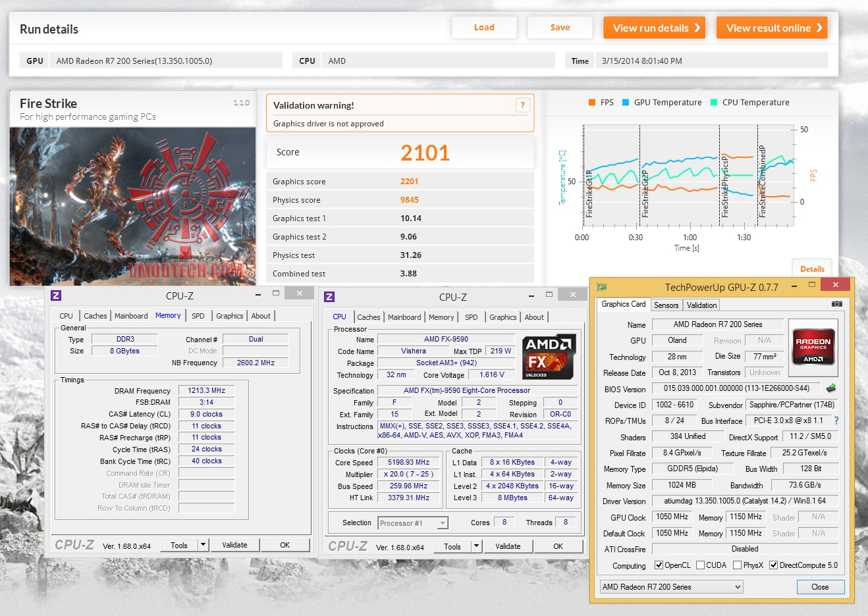Screen dimensions: 868x616
Task: Click the Run details GPU name field
Action: [x=167, y=61]
